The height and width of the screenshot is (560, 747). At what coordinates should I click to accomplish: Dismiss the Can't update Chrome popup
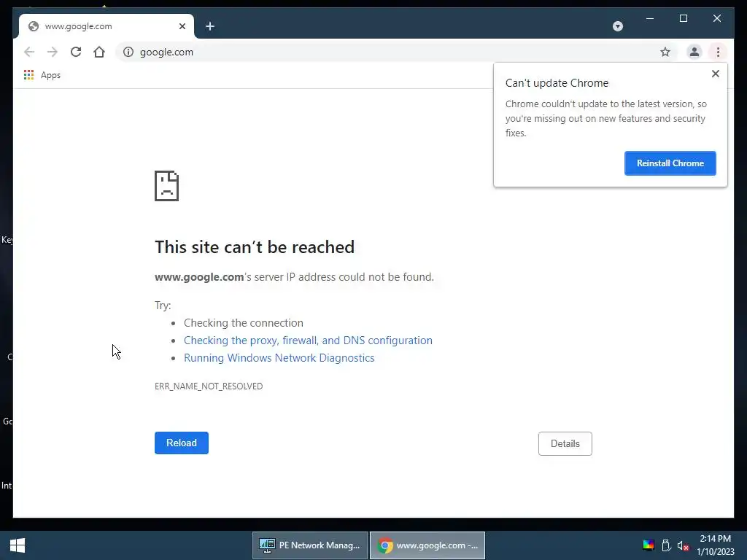coord(715,74)
